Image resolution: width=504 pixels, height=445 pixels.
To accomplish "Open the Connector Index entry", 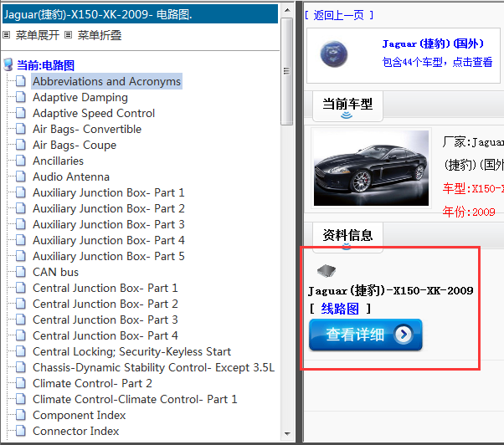I will point(76,431).
